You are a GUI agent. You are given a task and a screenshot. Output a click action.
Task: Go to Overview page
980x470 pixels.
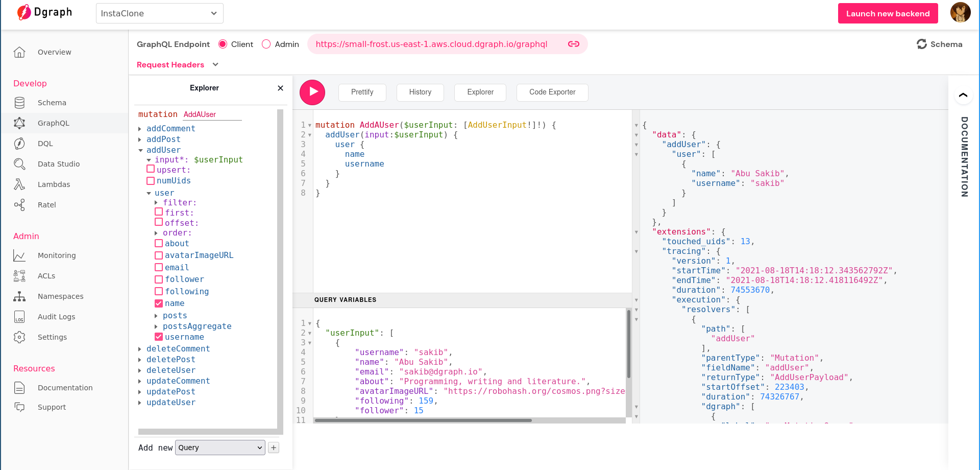(55, 52)
